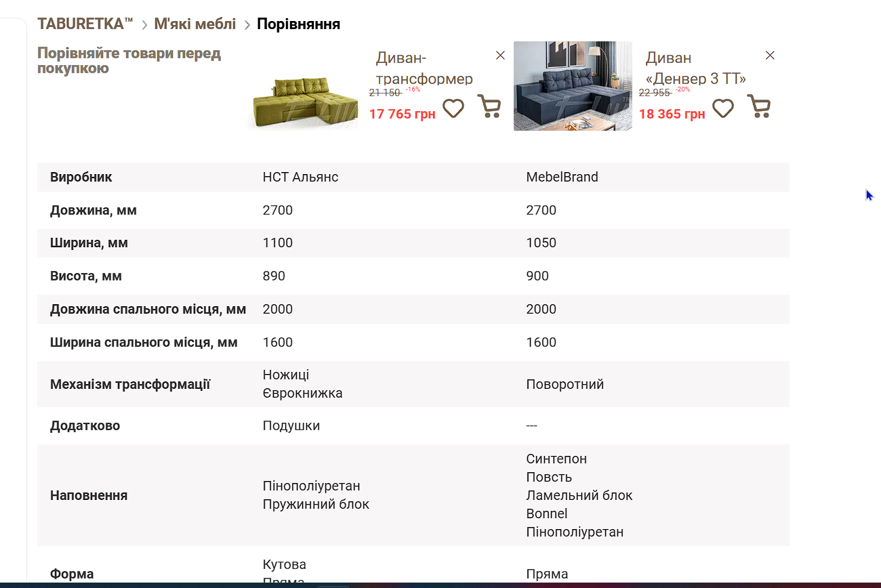This screenshot has height=588, width=881.
Task: Open the dark gray sofa thumbnail
Action: pyautogui.click(x=573, y=86)
